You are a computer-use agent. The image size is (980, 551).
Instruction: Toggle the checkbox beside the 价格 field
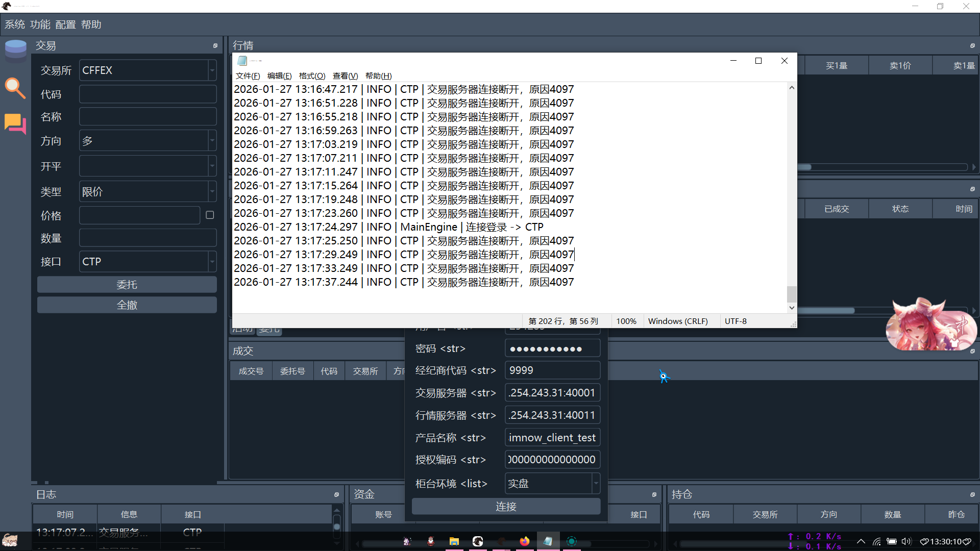click(210, 215)
